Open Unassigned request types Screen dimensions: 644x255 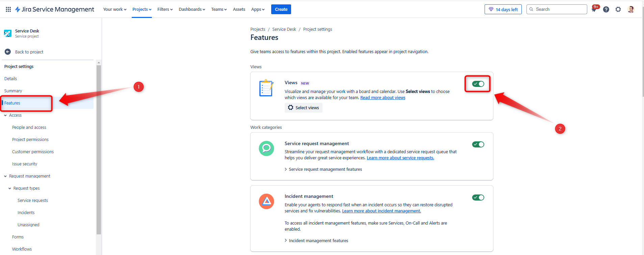click(x=28, y=225)
